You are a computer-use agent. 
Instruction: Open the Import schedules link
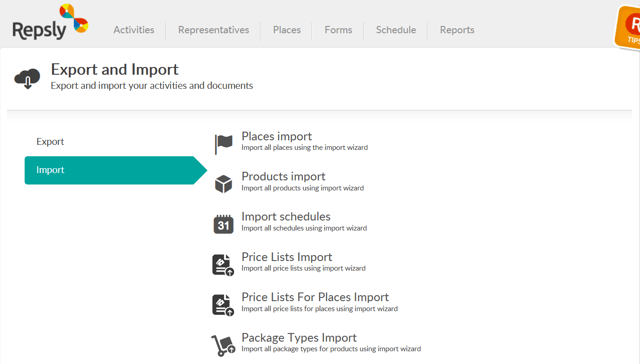286,217
